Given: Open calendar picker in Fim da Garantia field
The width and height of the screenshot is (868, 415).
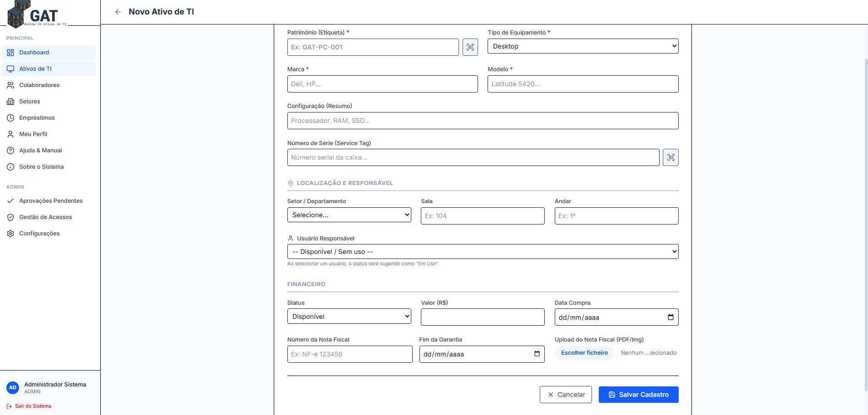Looking at the screenshot, I should (537, 354).
